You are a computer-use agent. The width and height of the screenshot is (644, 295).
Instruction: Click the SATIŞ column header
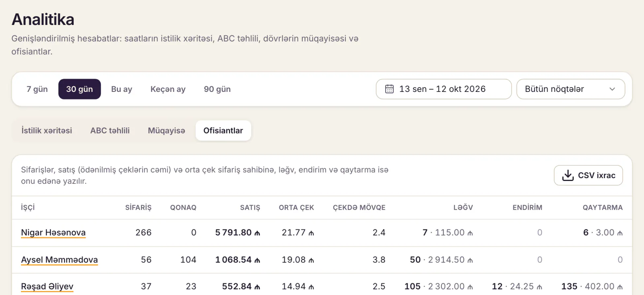[x=250, y=208]
